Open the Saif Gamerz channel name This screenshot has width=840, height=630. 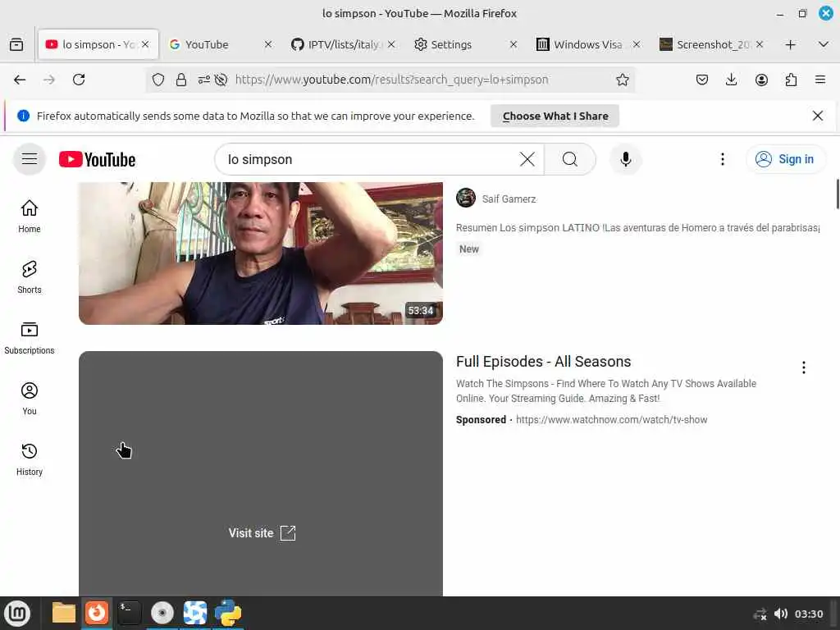(509, 199)
